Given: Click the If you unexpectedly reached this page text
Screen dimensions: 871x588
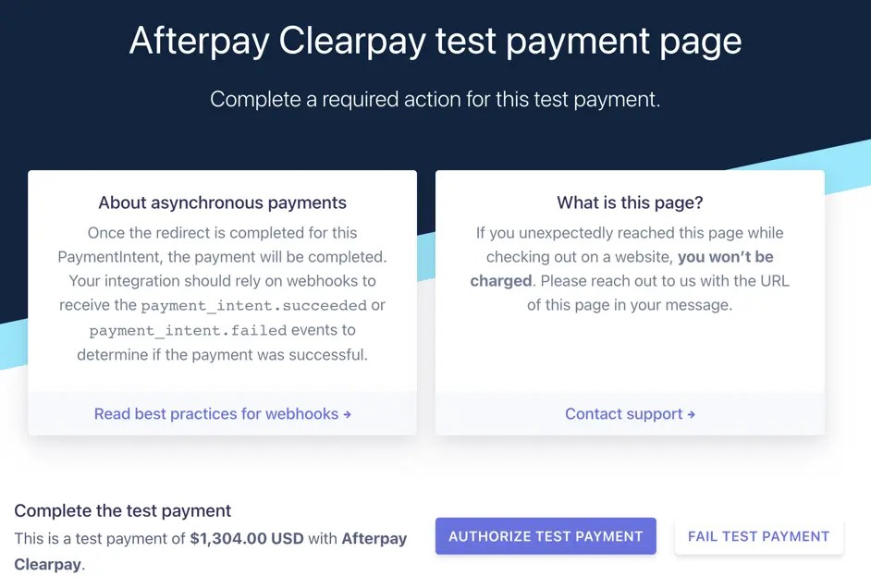Looking at the screenshot, I should click(629, 233).
